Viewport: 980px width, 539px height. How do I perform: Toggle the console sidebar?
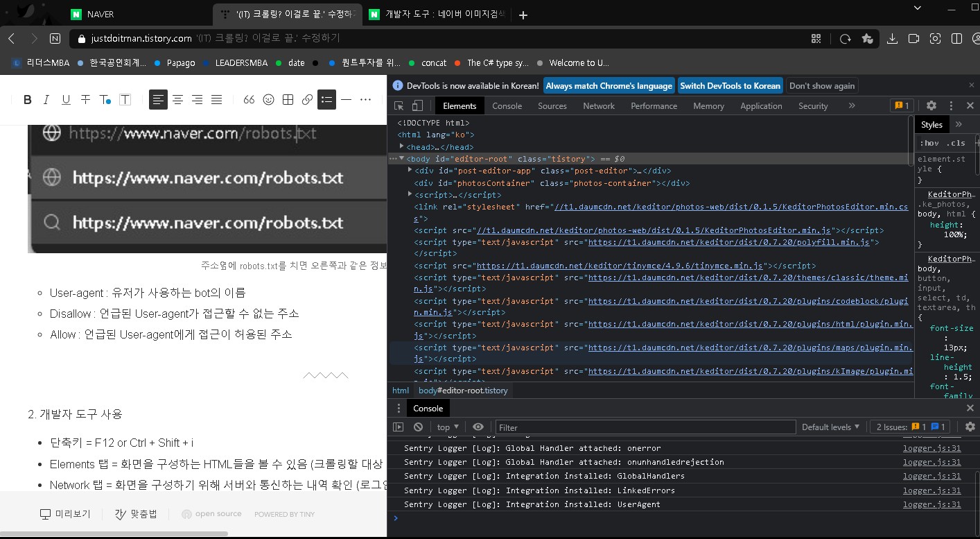click(x=398, y=427)
